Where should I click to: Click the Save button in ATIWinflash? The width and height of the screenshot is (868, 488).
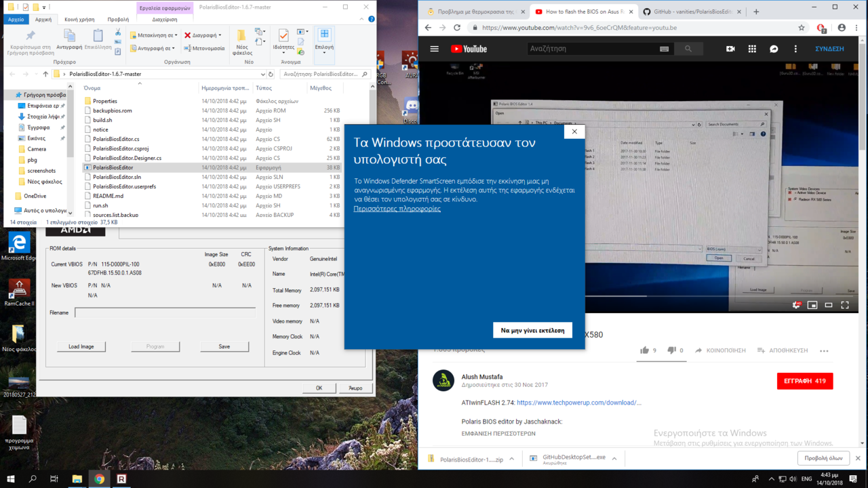(x=224, y=346)
